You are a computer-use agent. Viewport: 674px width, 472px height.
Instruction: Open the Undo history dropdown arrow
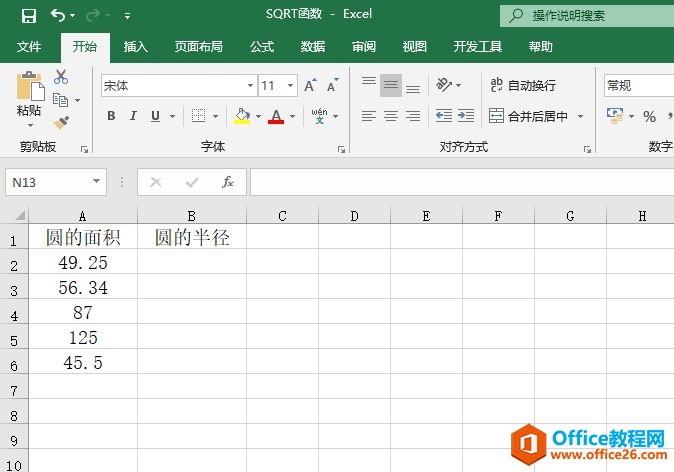(x=73, y=16)
